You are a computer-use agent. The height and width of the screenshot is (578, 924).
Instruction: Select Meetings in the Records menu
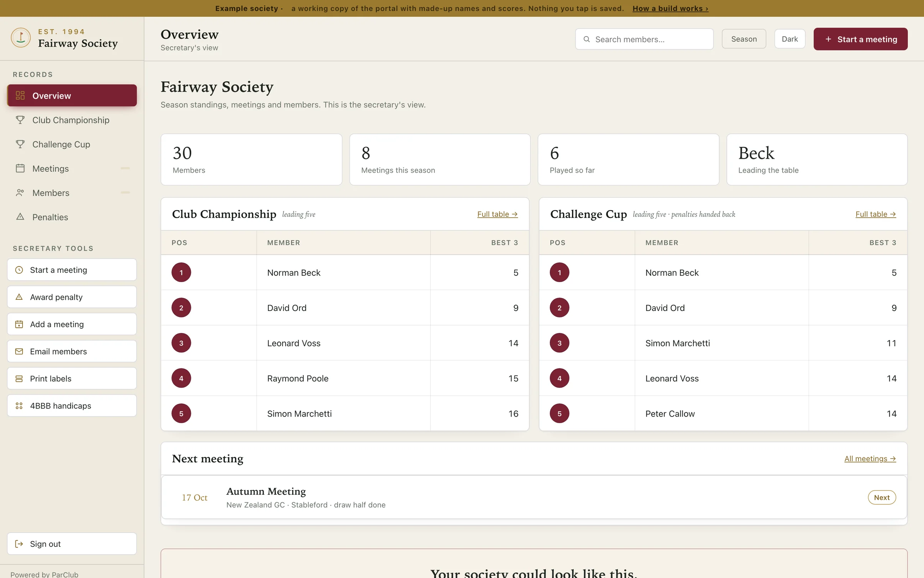pyautogui.click(x=72, y=168)
